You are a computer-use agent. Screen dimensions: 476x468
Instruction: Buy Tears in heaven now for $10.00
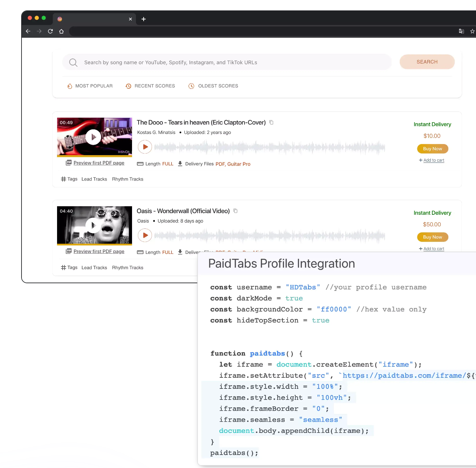(433, 149)
